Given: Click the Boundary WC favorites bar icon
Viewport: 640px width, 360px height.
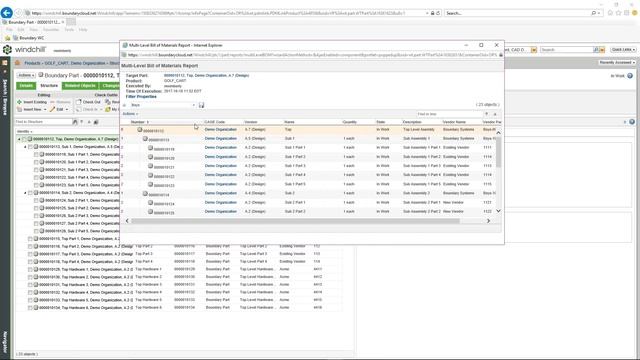Looking at the screenshot, I should [x=16, y=38].
